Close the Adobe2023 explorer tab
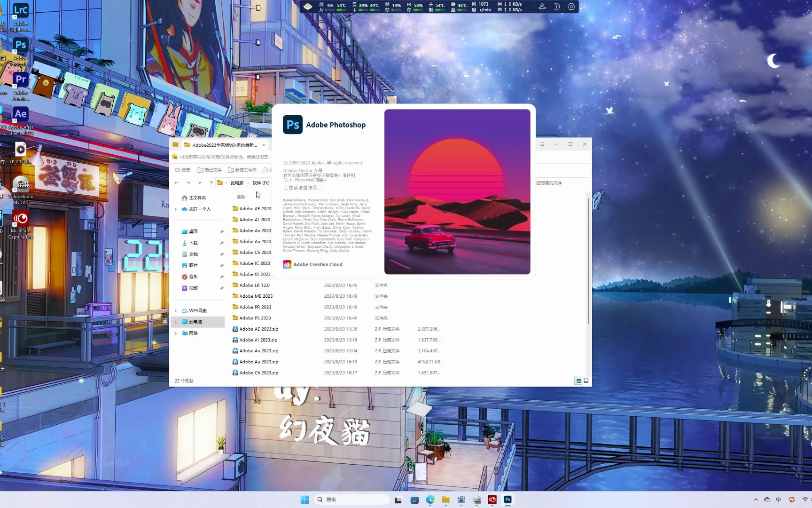The width and height of the screenshot is (812, 508). coord(264,145)
